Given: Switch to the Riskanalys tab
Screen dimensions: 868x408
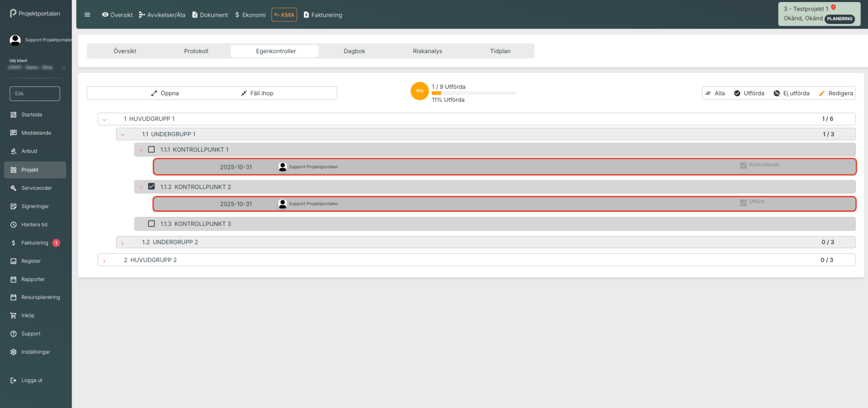Looking at the screenshot, I should (x=427, y=51).
